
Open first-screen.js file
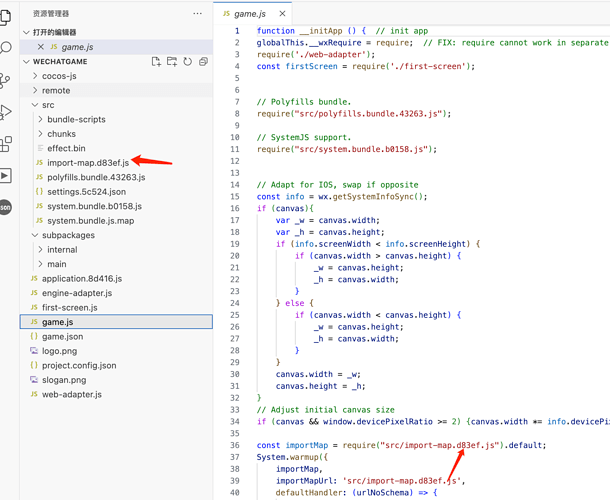[x=70, y=307]
